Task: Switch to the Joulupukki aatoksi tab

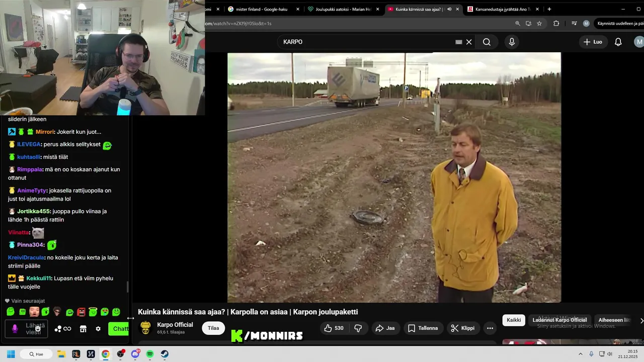Action: point(343,9)
